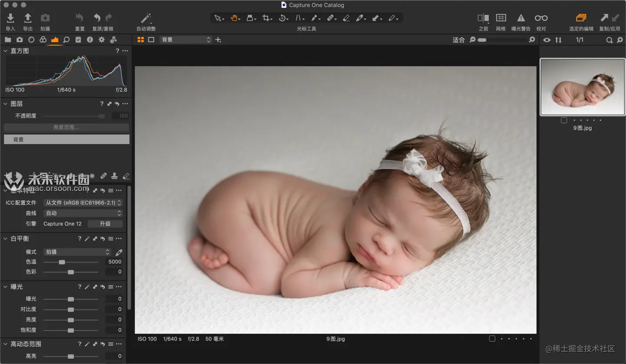Viewport: 626px width, 364px height.
Task: Toggle browser eye visibility icon
Action: 547,40
